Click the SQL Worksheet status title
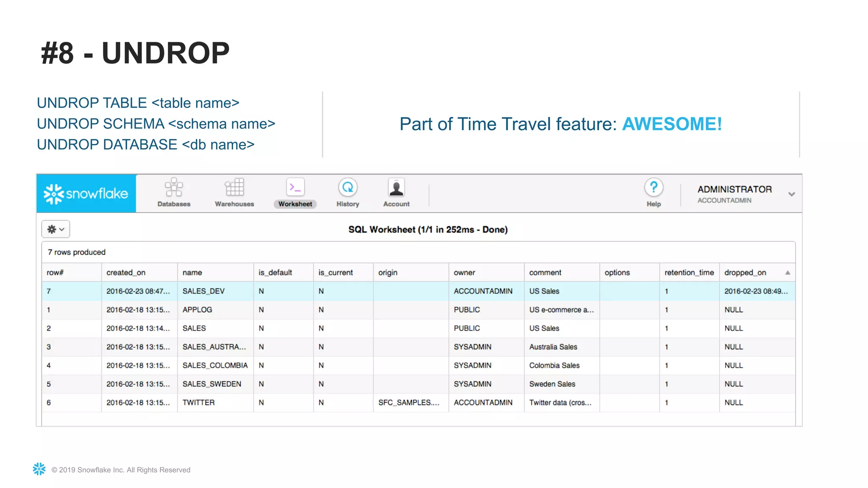The height and width of the screenshot is (488, 868). pyautogui.click(x=428, y=230)
